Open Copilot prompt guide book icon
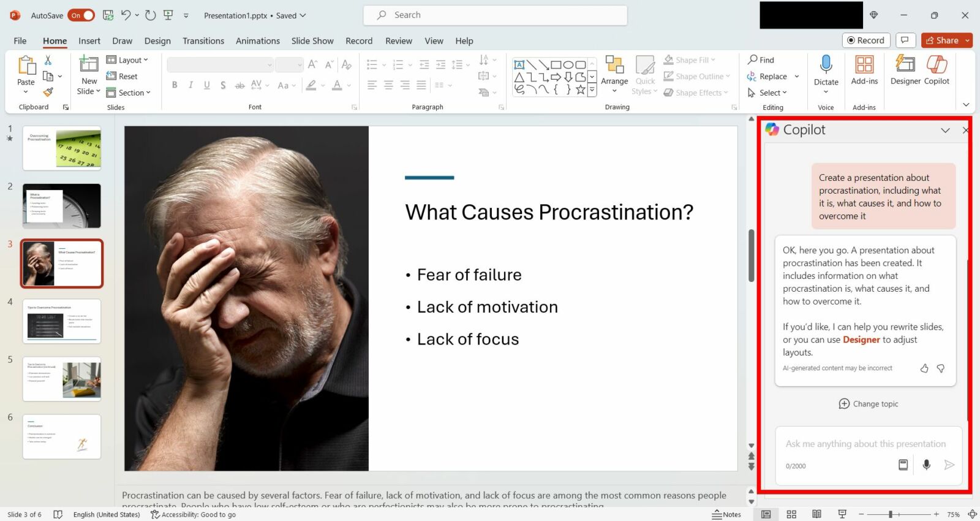The width and height of the screenshot is (980, 521). pos(903,465)
